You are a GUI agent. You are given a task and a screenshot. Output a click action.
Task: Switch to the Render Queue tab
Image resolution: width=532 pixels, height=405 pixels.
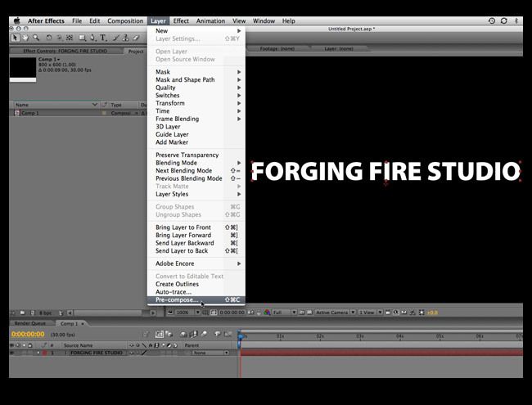coord(29,324)
